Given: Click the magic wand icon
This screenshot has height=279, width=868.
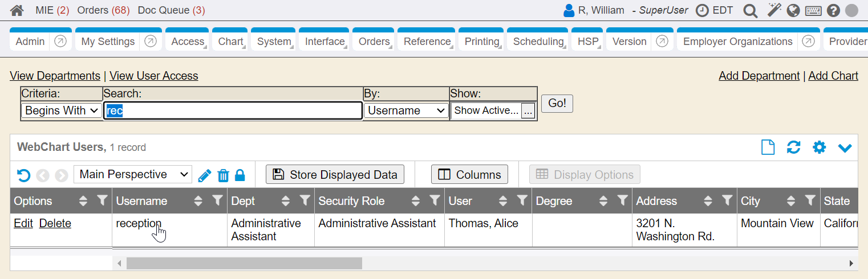Looking at the screenshot, I should click(x=773, y=10).
